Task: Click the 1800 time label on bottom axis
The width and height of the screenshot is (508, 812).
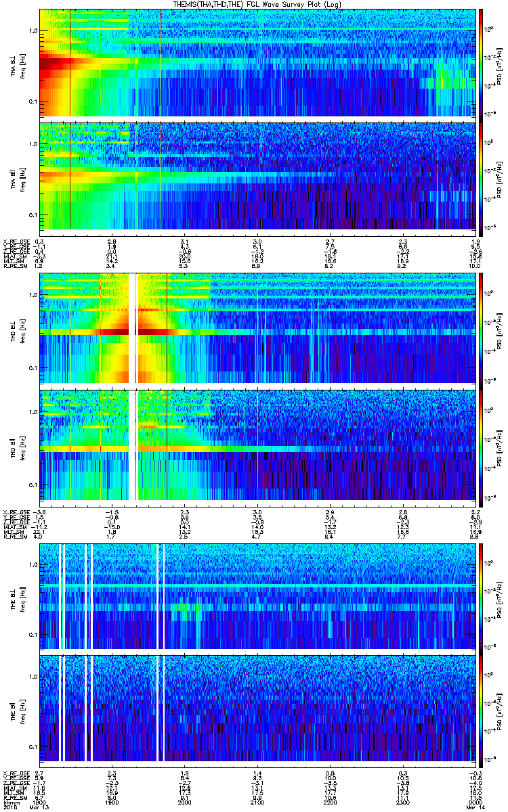Action: pyautogui.click(x=40, y=801)
